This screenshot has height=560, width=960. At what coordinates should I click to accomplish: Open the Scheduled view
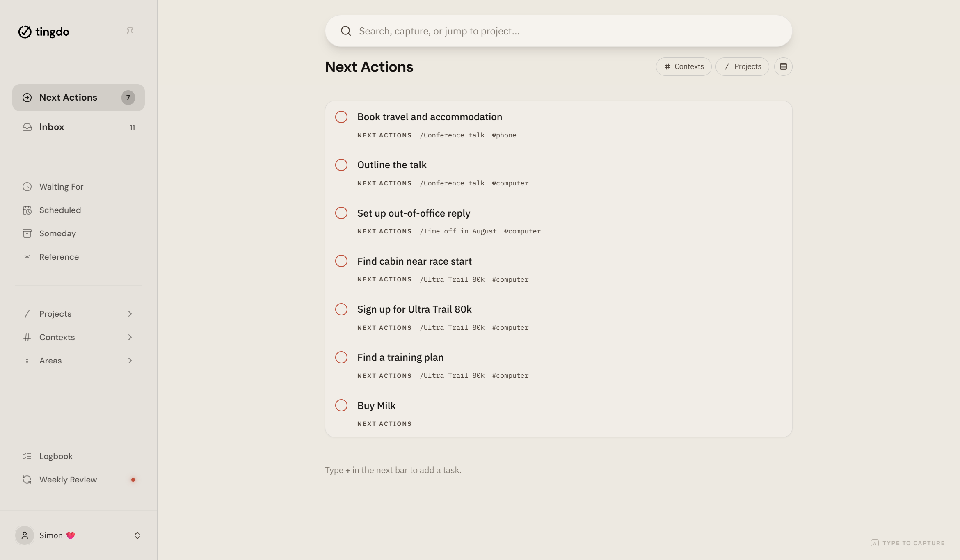78,210
